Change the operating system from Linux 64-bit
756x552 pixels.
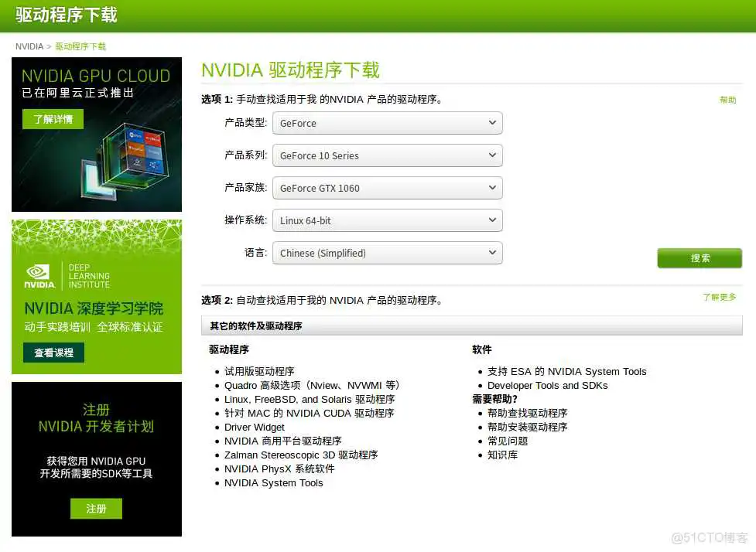387,220
